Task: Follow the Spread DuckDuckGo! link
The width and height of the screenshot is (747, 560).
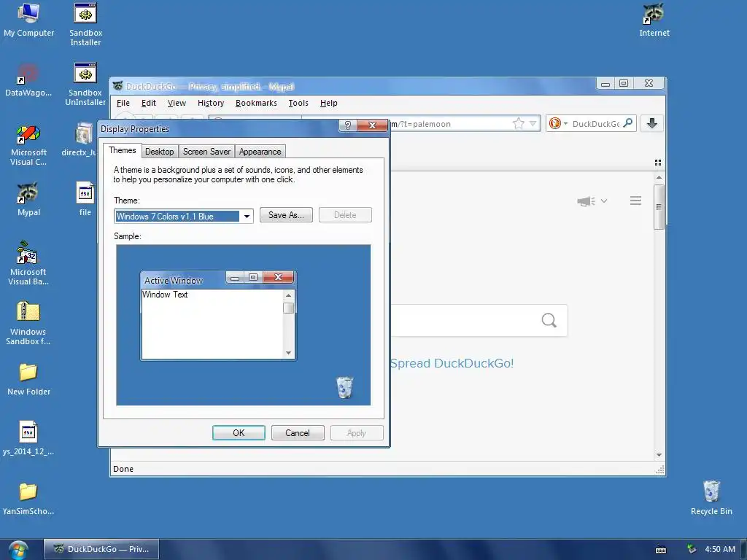Action: [452, 363]
